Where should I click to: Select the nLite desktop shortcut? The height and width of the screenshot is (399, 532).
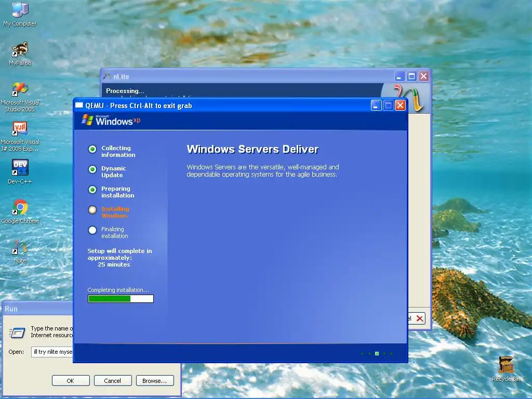[x=20, y=251]
